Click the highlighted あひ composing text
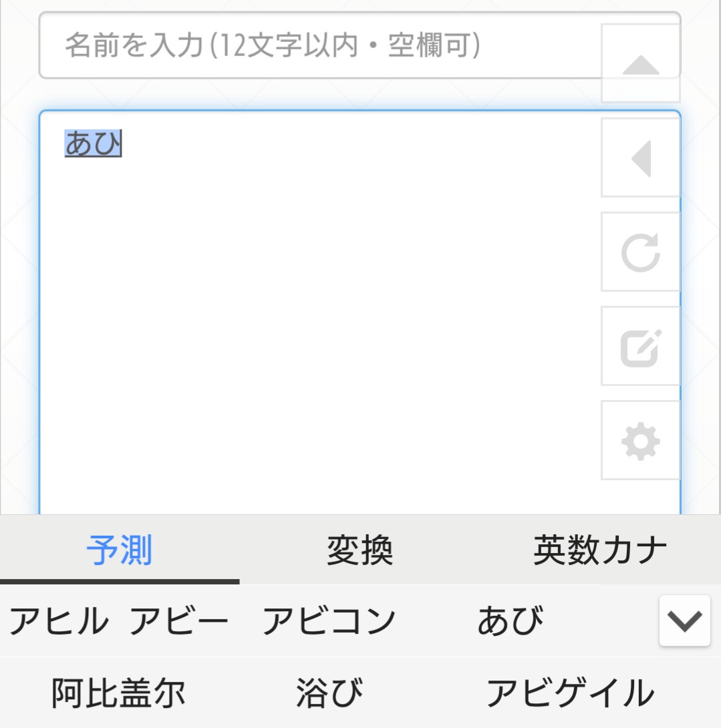The height and width of the screenshot is (728, 721). tap(93, 144)
